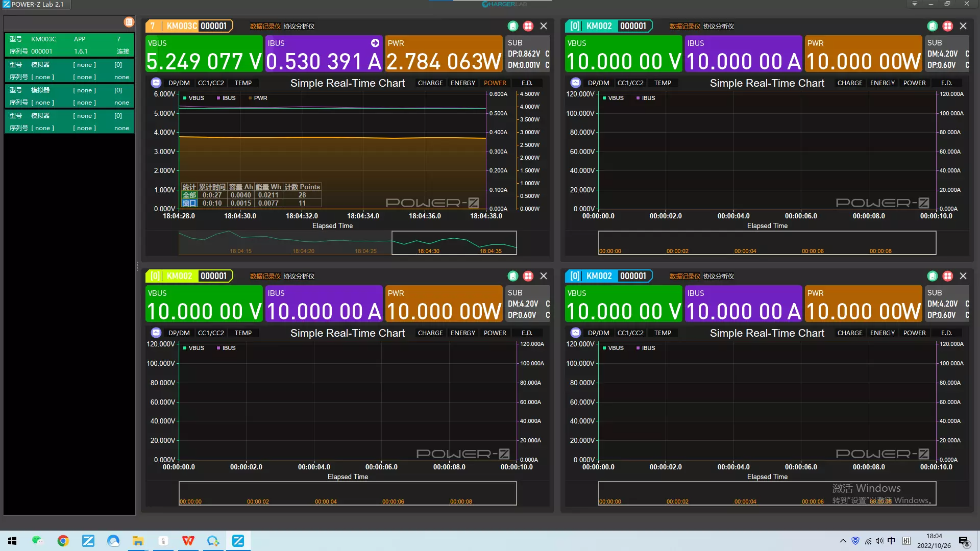The image size is (980, 551).
Task: Click the 连接 status text in sidebar
Action: tap(122, 52)
